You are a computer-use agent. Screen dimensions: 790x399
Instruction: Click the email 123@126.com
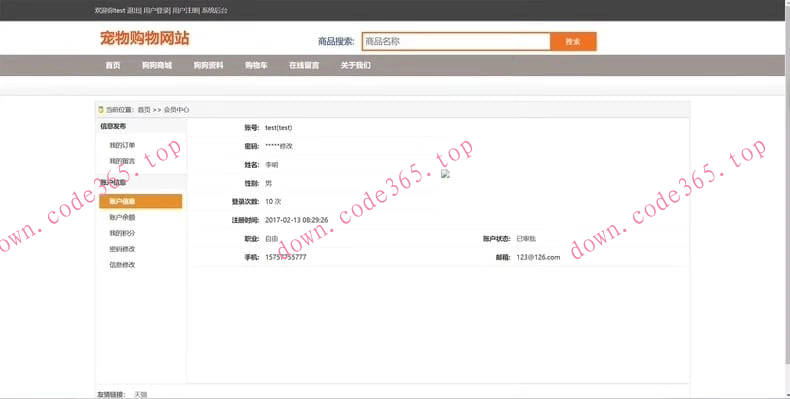pos(538,257)
